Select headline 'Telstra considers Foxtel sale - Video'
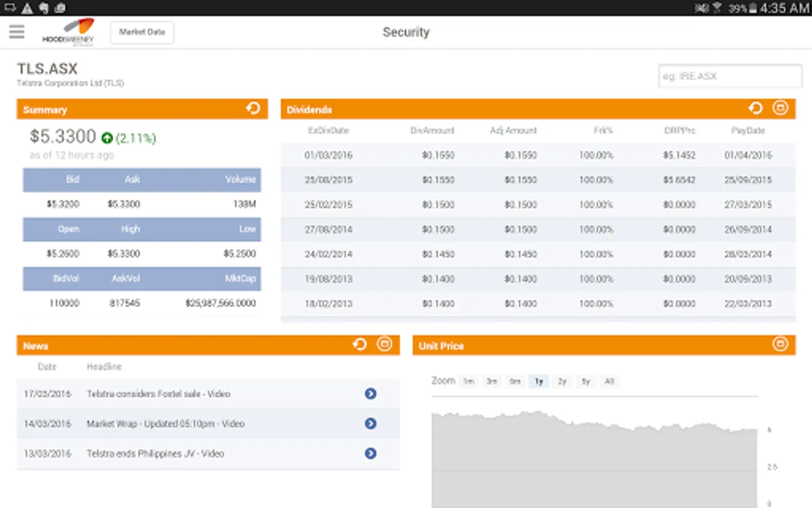 pyautogui.click(x=158, y=394)
